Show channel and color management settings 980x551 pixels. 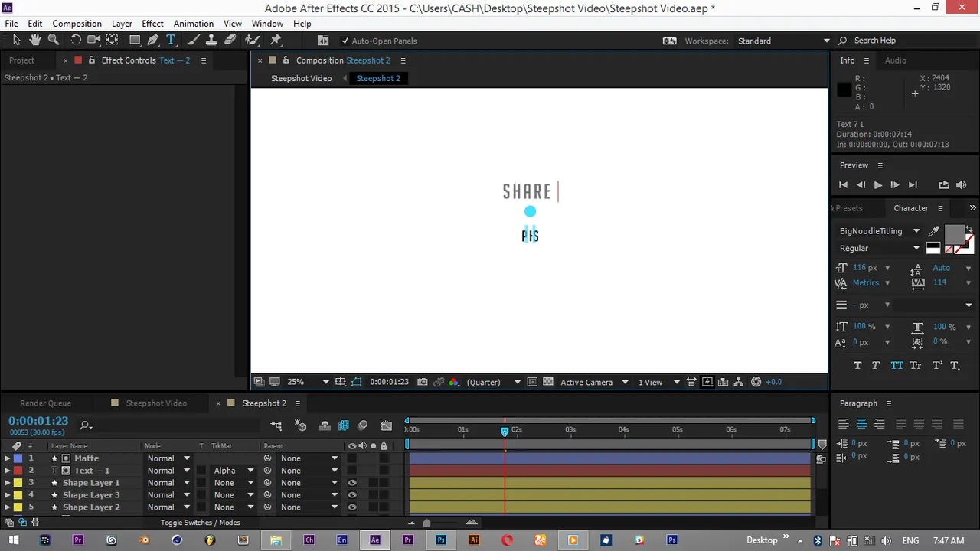click(454, 382)
